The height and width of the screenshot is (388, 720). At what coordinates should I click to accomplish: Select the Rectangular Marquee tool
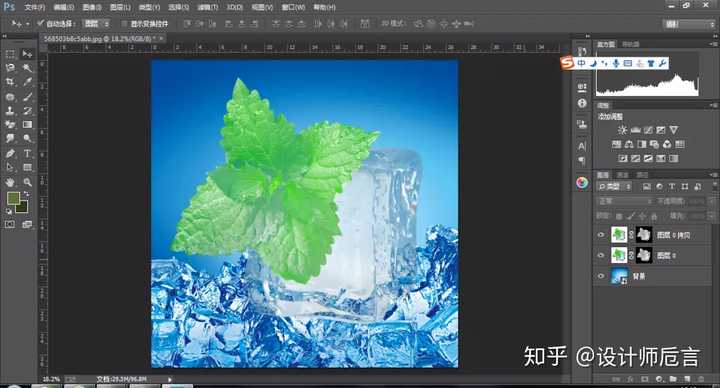(10, 54)
